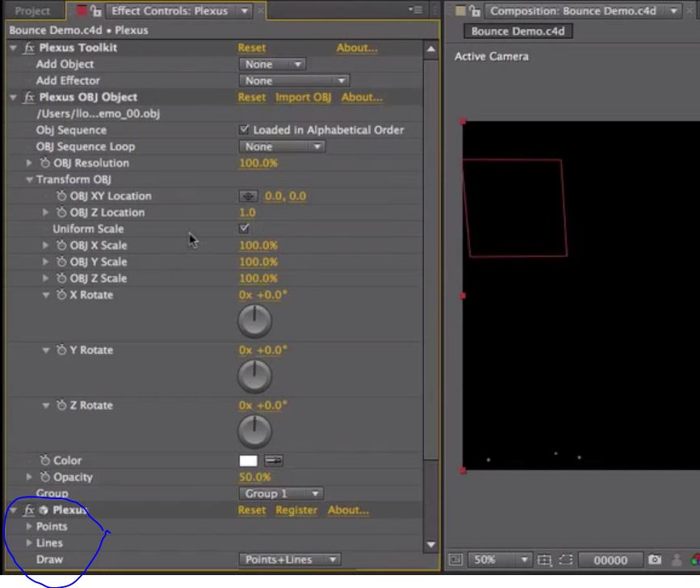700x588 pixels.
Task: Switch to the Project tab
Action: pos(32,10)
